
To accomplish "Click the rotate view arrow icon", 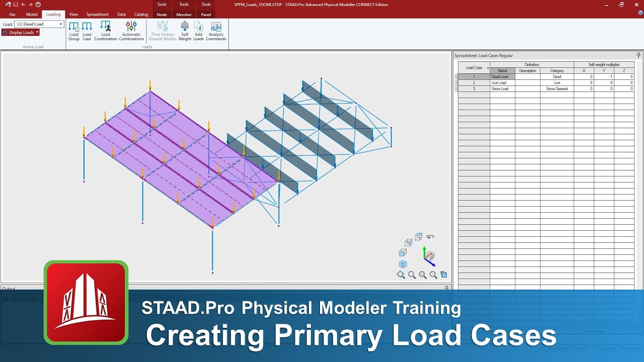I will [x=430, y=236].
